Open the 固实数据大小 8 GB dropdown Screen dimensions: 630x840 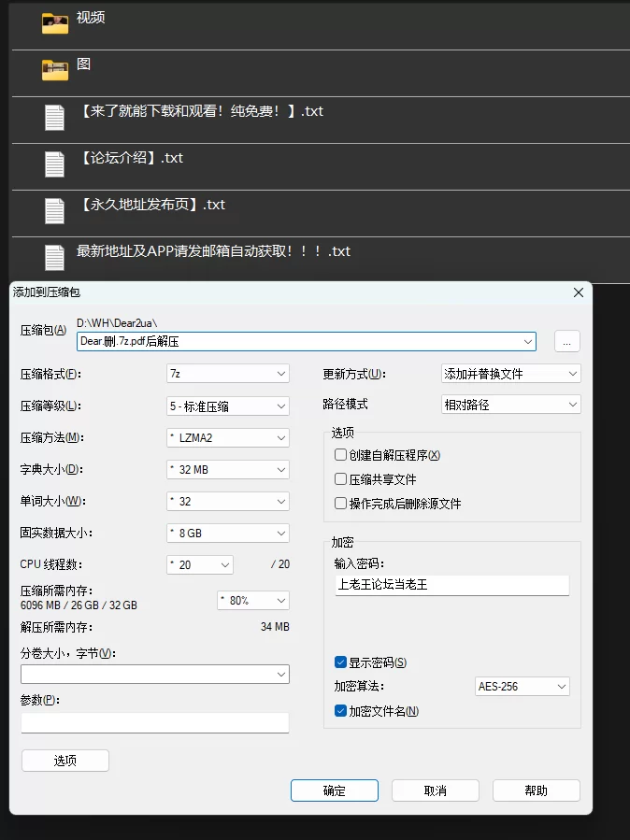click(x=228, y=533)
